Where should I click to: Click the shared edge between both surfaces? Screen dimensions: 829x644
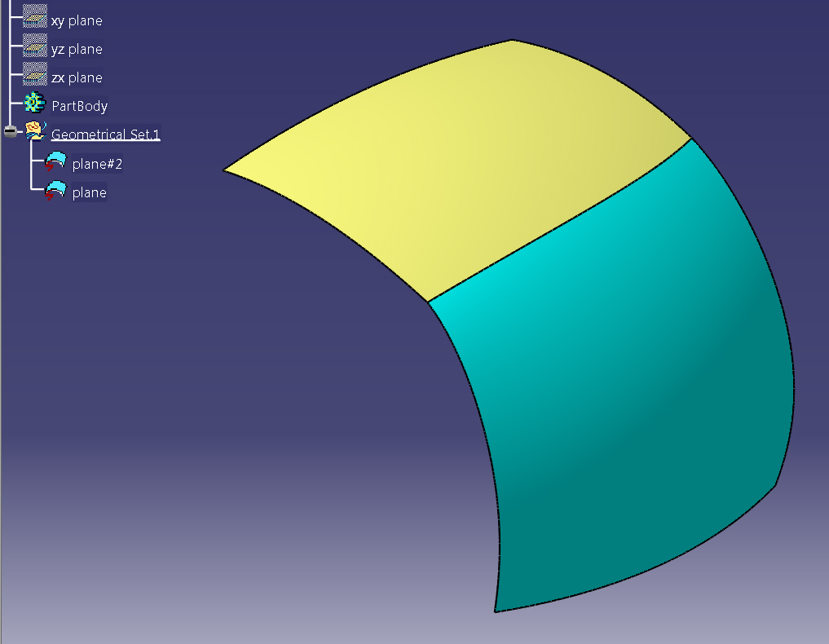coord(559,220)
